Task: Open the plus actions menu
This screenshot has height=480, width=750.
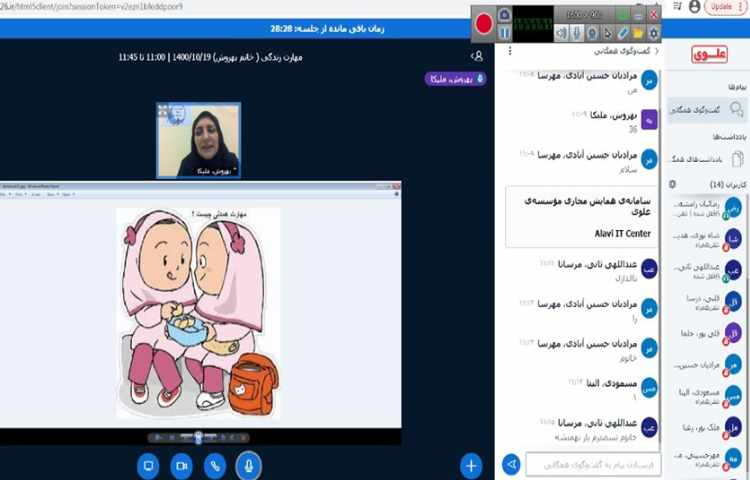Action: [471, 465]
